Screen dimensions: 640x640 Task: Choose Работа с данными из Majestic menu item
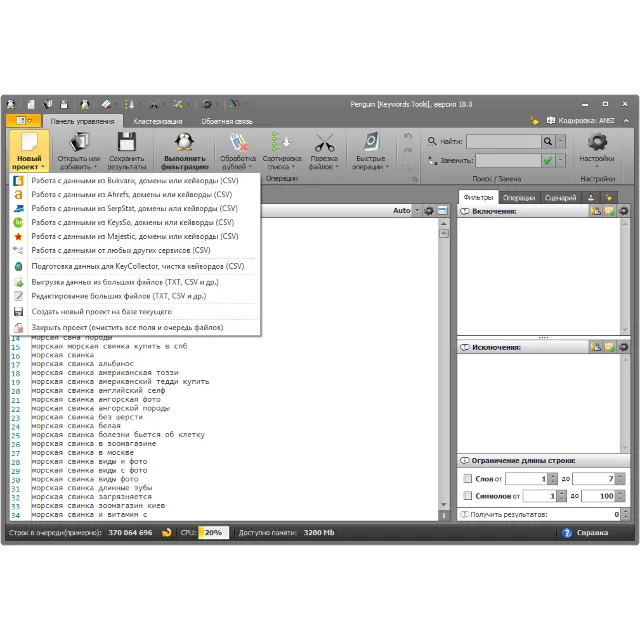[135, 236]
